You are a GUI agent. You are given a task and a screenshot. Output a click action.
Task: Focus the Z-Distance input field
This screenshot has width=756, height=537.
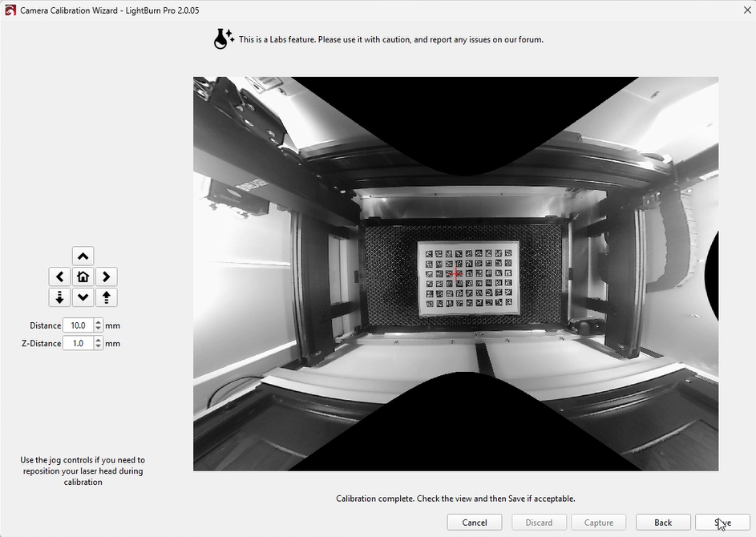tap(78, 343)
